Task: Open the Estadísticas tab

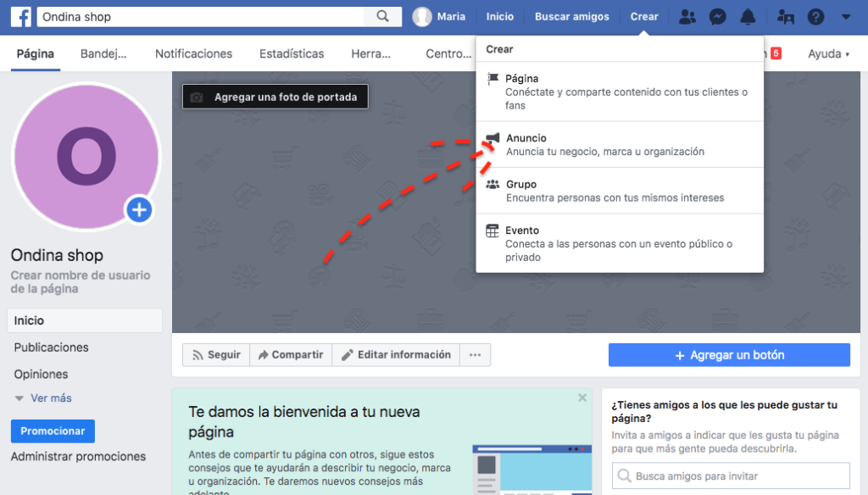Action: pyautogui.click(x=292, y=53)
